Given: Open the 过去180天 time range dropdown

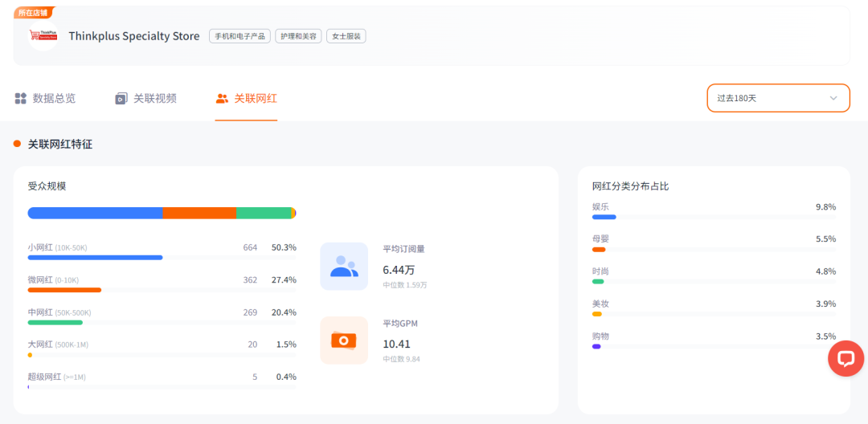Looking at the screenshot, I should (x=778, y=98).
